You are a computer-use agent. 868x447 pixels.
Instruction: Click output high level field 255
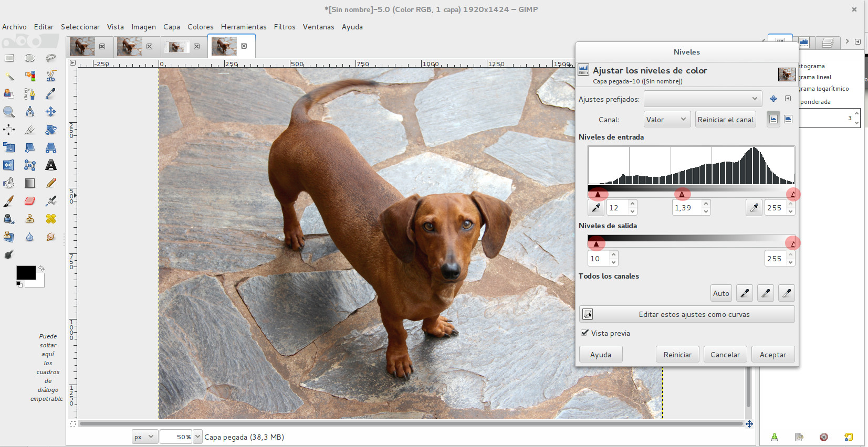click(x=775, y=258)
